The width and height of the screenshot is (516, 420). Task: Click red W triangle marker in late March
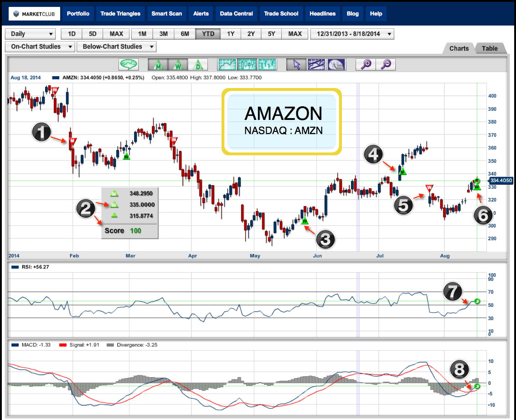tap(174, 140)
